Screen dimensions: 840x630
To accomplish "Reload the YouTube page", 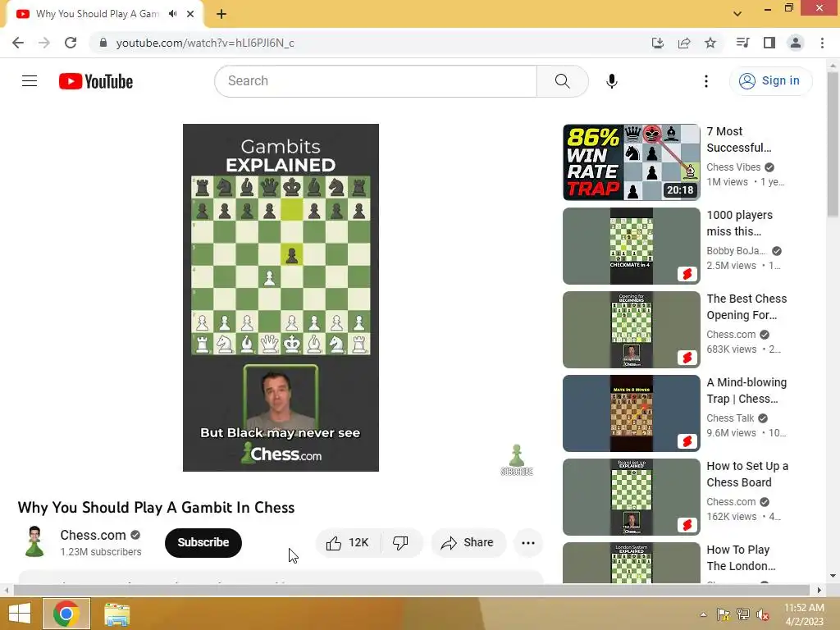I will click(71, 43).
